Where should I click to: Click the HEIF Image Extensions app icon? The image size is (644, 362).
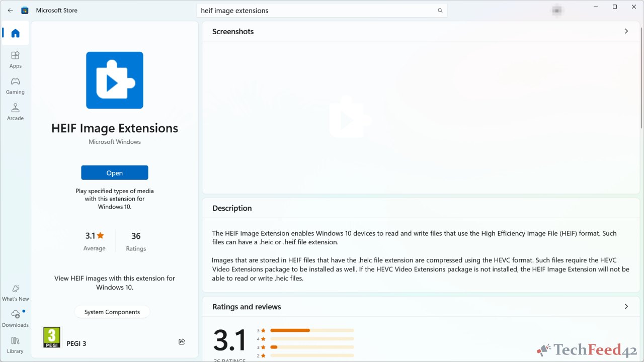point(115,80)
